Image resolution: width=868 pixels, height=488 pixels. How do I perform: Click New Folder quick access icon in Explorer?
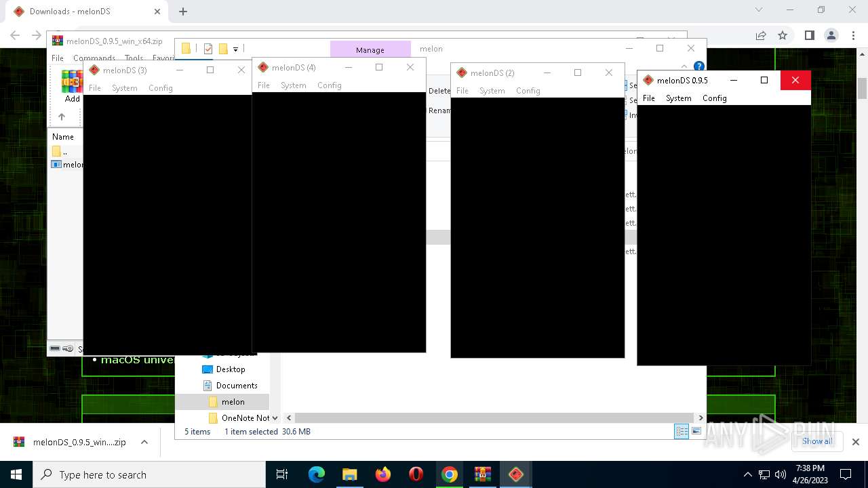(x=223, y=49)
